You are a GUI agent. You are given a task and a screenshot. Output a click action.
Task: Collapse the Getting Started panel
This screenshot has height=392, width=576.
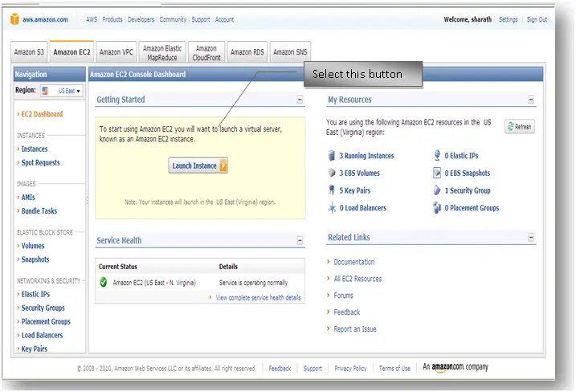pyautogui.click(x=300, y=100)
